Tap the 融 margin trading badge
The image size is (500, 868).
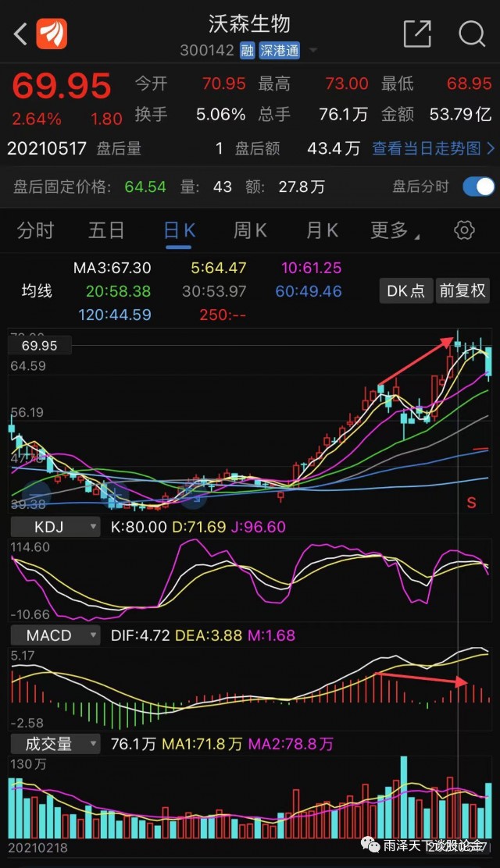coord(247,51)
